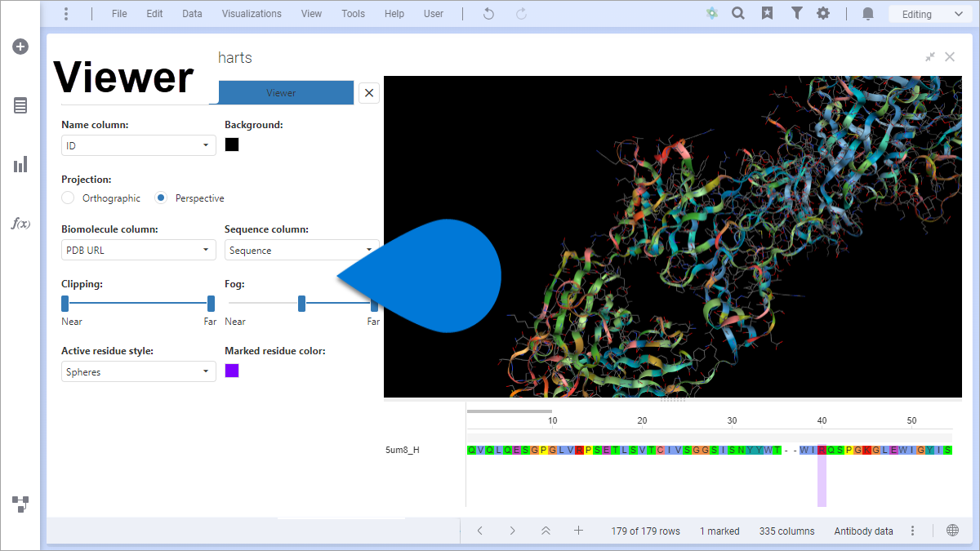Click the favorites bookmark star icon
980x551 pixels.
(x=768, y=13)
